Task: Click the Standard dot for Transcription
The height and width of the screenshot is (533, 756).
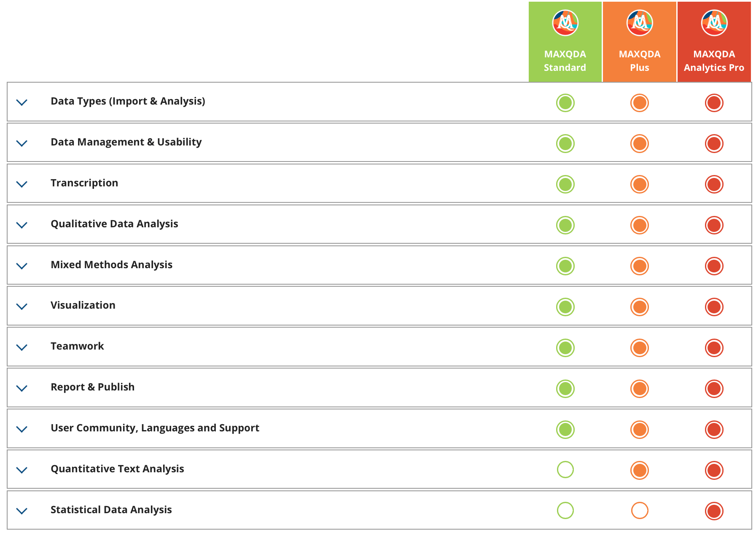Action: click(x=565, y=184)
